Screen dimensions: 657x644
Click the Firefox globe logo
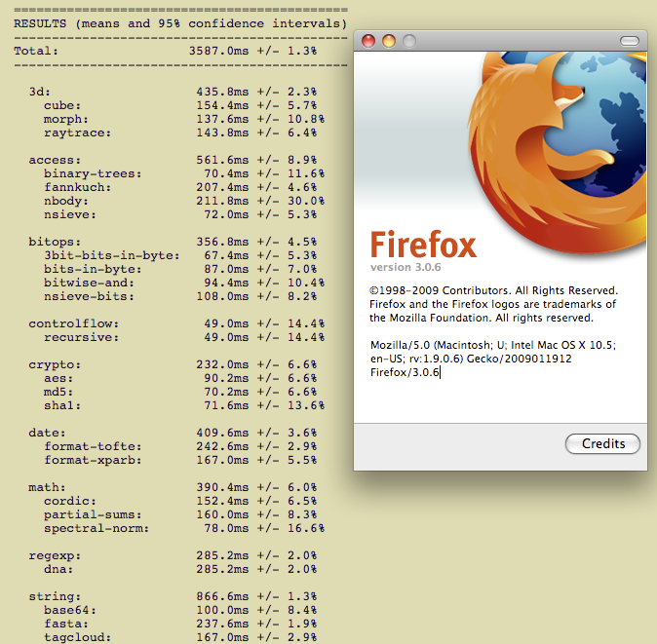click(558, 152)
